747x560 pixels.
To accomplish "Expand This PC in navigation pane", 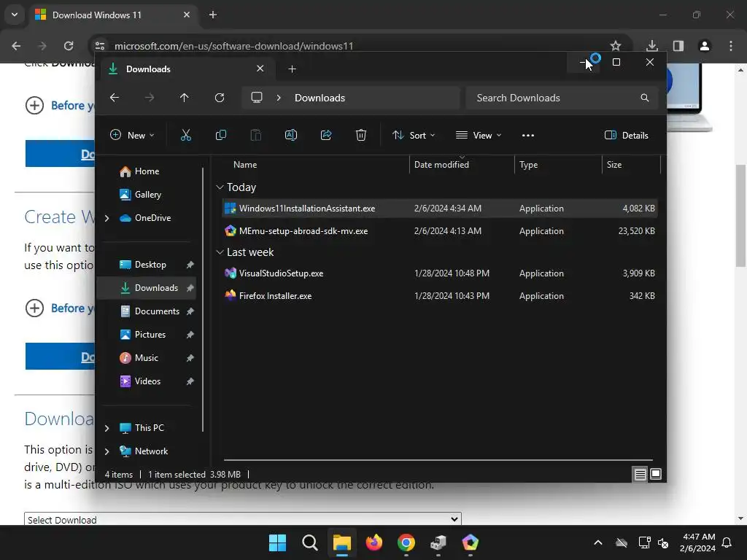I will click(107, 428).
